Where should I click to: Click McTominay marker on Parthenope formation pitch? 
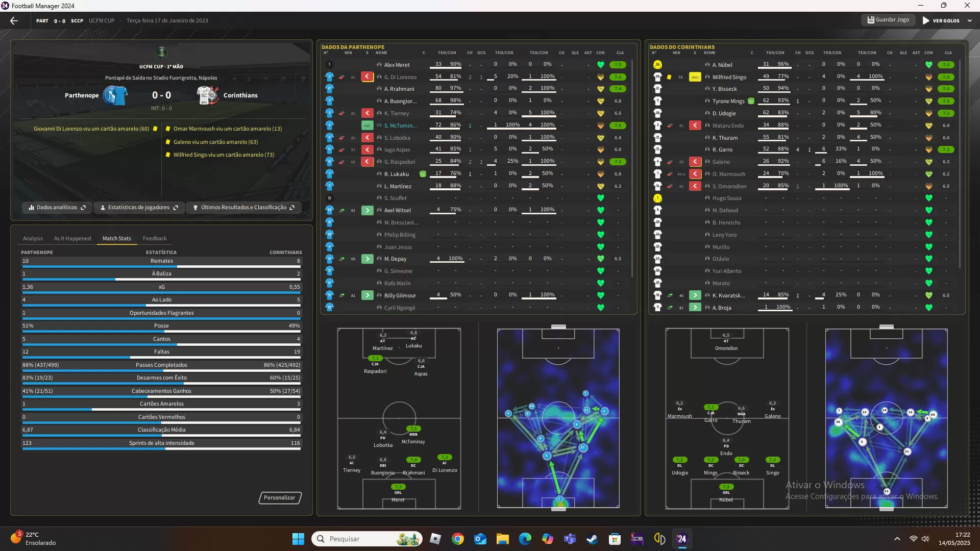coord(413,435)
